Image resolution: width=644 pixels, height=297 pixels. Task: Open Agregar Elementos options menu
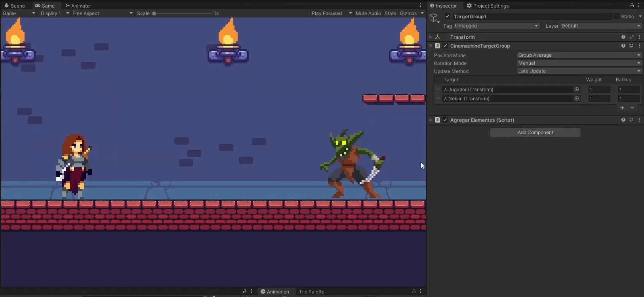click(x=639, y=120)
